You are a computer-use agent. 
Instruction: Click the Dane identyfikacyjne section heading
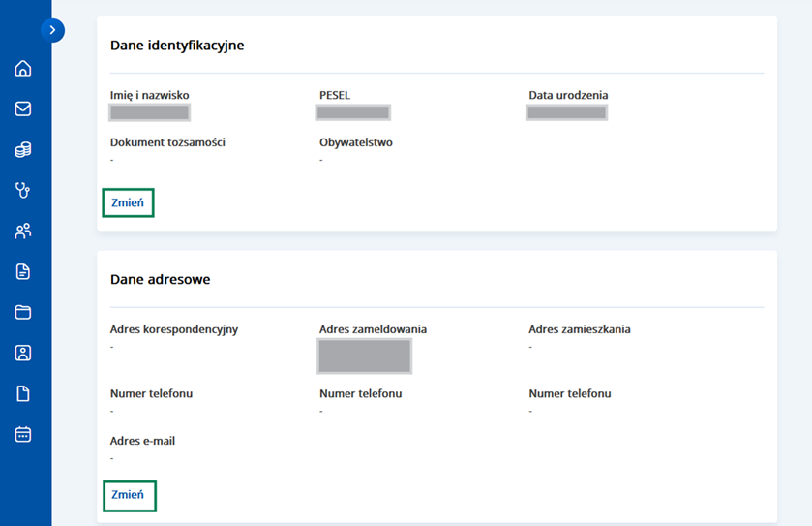pos(177,46)
